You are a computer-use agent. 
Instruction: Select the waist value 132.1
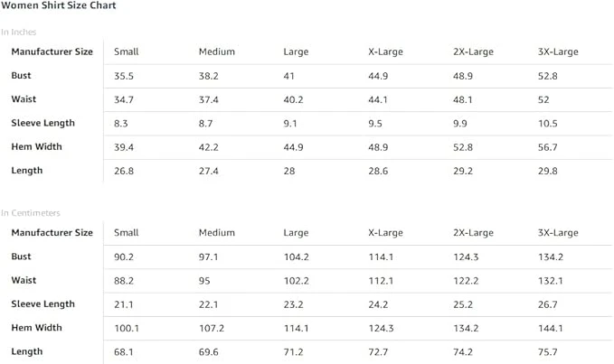551,280
